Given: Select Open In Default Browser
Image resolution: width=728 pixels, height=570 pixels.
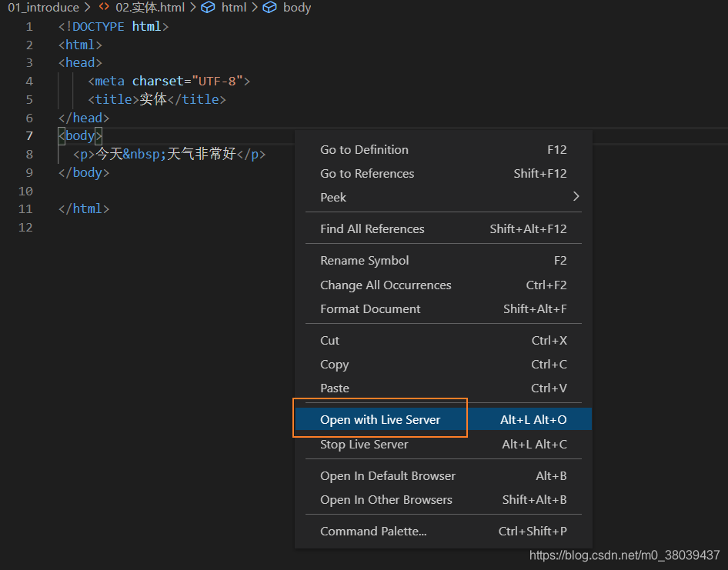Looking at the screenshot, I should pos(443,476).
